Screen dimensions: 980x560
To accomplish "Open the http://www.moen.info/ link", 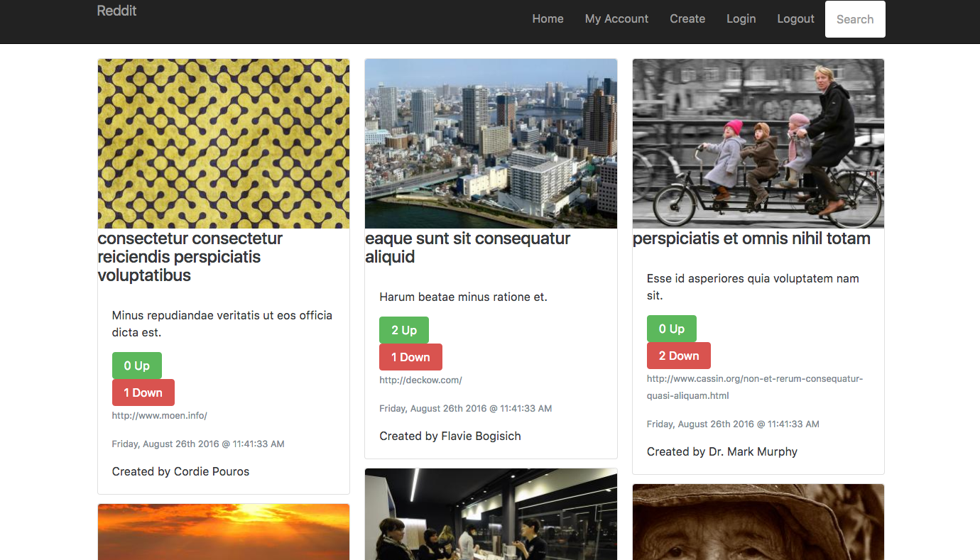I will 159,416.
